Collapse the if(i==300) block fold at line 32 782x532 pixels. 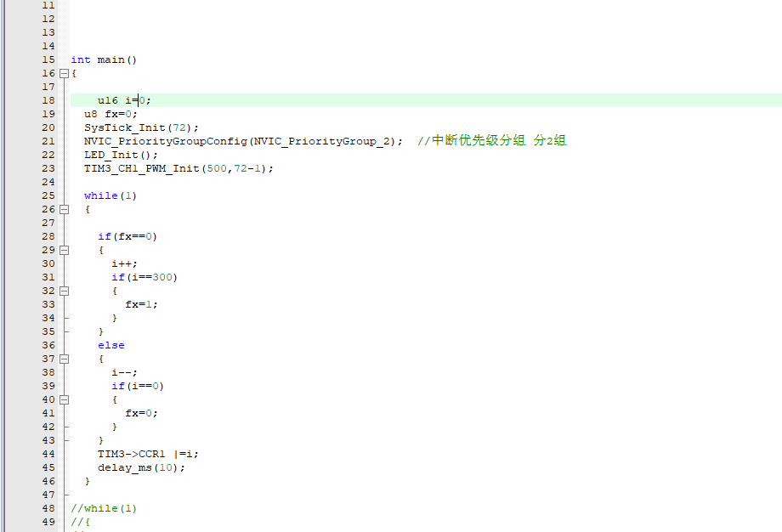coord(64,291)
